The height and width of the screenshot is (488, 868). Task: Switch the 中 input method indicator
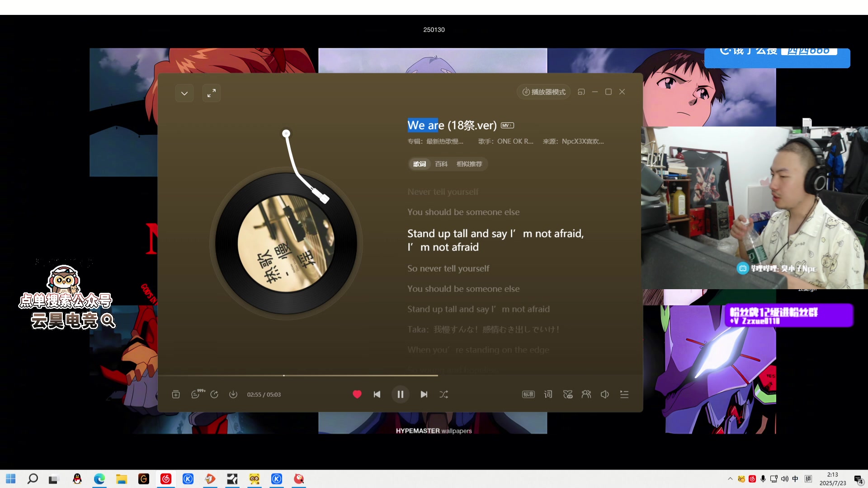795,479
